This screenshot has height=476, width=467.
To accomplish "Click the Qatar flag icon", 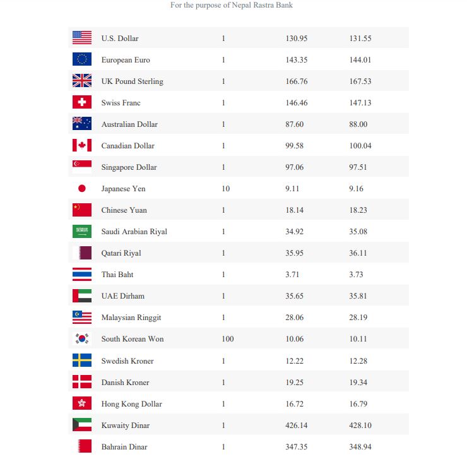I will (x=82, y=253).
